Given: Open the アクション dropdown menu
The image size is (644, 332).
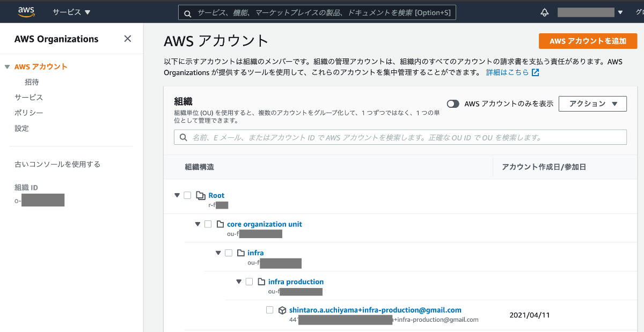Looking at the screenshot, I should coord(592,104).
